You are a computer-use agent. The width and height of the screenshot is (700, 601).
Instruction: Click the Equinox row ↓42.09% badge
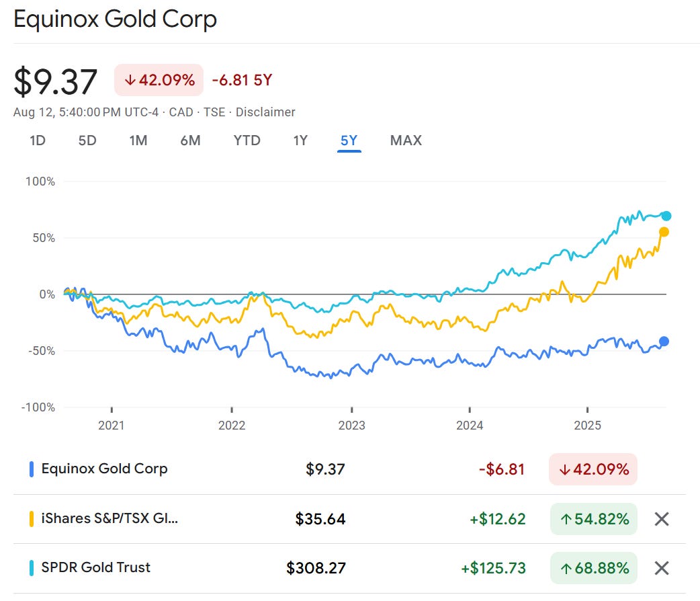pos(593,469)
